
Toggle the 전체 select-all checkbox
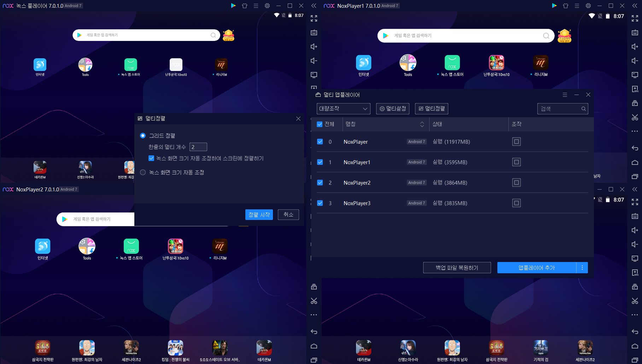320,124
